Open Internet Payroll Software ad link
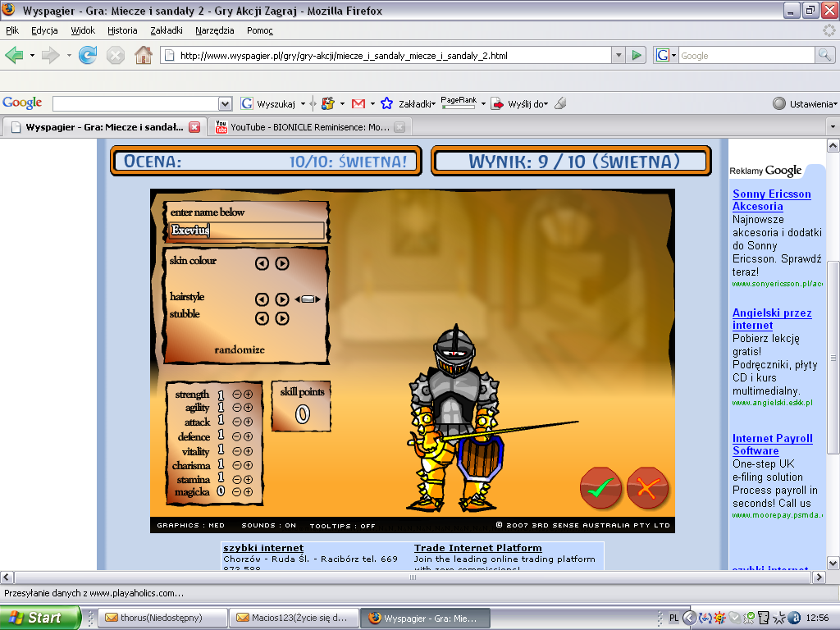The width and height of the screenshot is (840, 630). pos(773,445)
